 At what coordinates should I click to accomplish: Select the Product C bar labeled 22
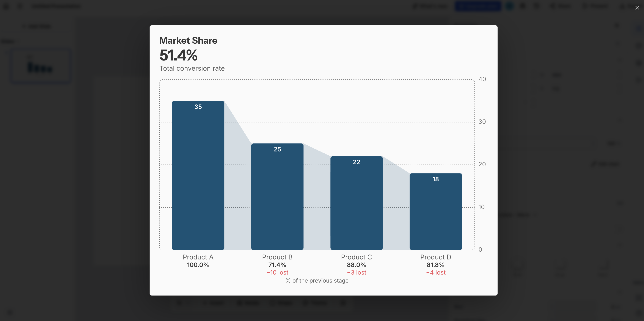pyautogui.click(x=357, y=203)
